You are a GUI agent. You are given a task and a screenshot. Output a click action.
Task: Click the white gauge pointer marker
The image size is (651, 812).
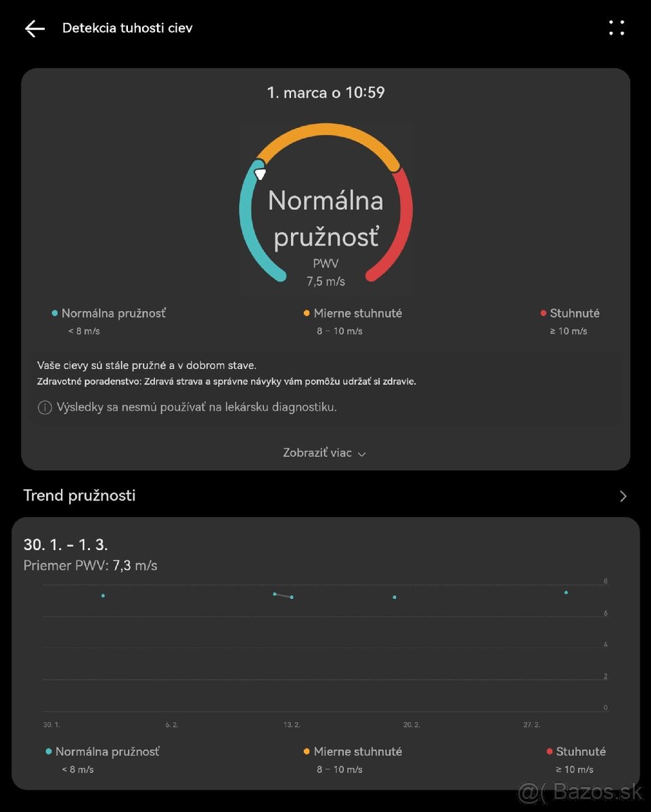[x=260, y=174]
